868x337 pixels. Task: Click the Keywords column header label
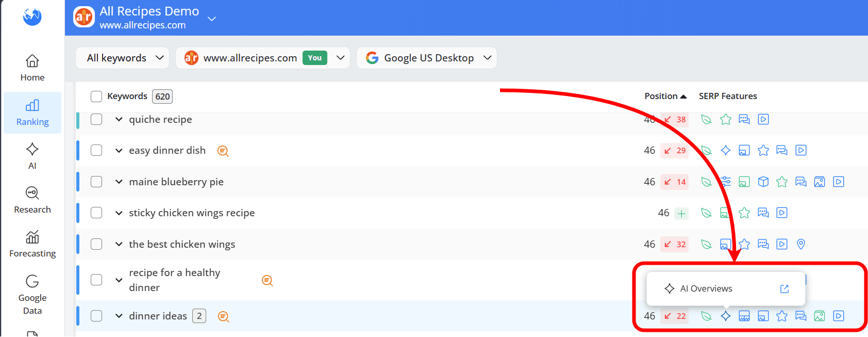(127, 96)
